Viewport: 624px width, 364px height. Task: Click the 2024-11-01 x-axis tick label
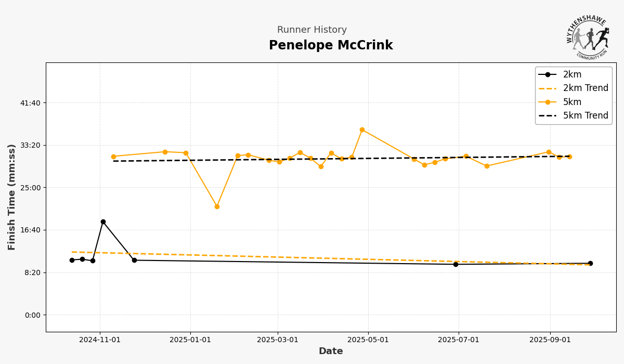point(100,340)
